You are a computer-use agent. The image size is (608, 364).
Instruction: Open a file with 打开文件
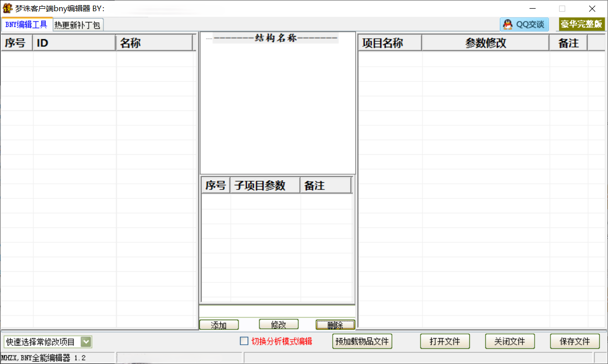444,341
